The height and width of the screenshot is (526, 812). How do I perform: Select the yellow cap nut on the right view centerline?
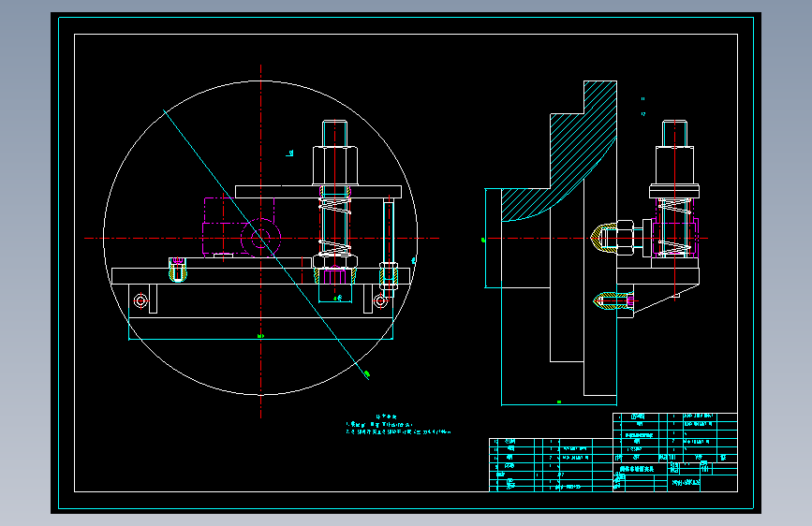[603, 239]
